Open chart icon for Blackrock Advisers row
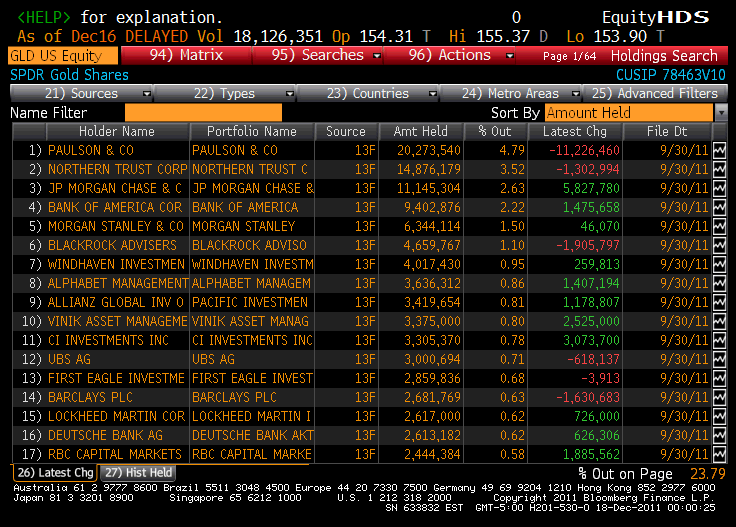This screenshot has height=527, width=736. pyautogui.click(x=720, y=245)
